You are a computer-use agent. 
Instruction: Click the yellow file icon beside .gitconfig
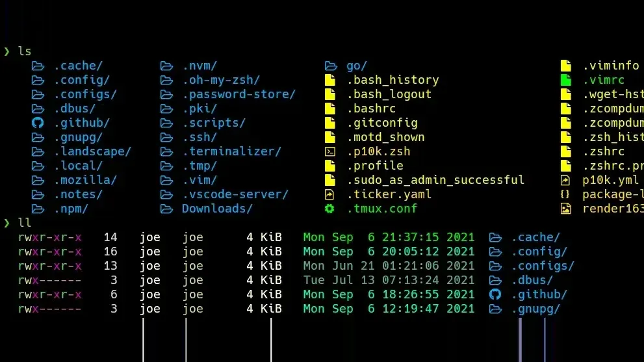point(330,123)
